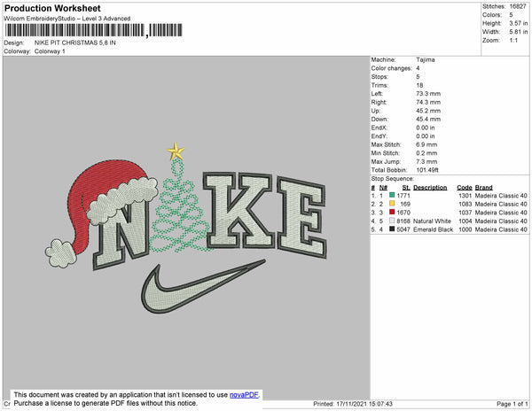Click the machine value Tajima
532x411 pixels.
click(x=425, y=59)
